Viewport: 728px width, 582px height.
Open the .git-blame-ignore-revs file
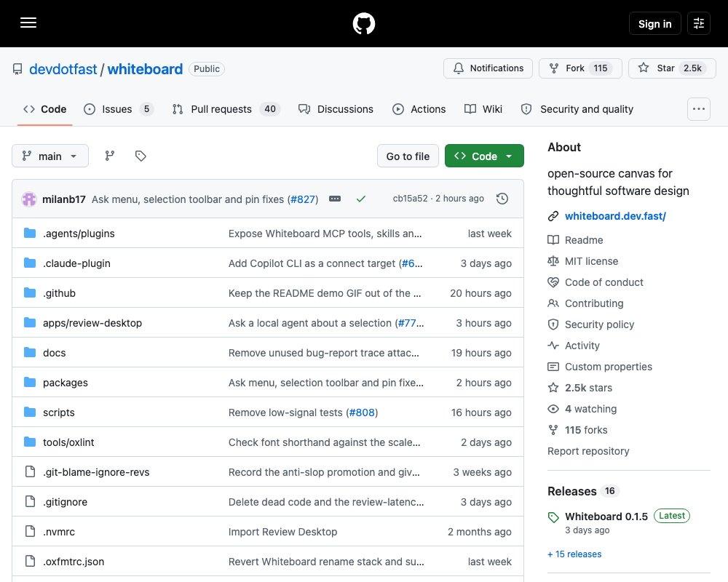coord(96,472)
